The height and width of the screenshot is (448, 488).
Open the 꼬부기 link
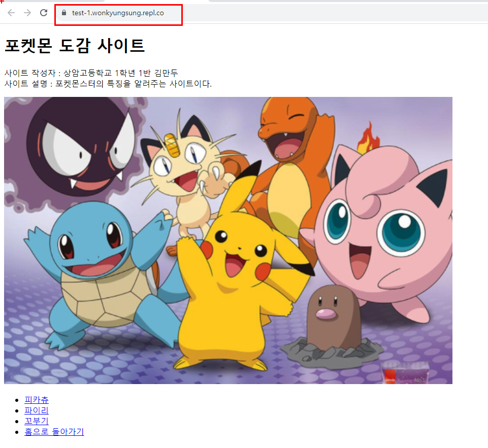pyautogui.click(x=37, y=421)
